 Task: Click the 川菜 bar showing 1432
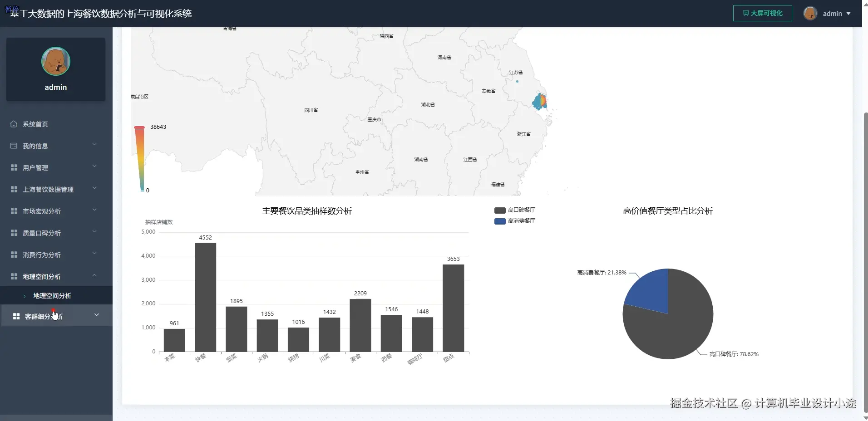point(330,334)
